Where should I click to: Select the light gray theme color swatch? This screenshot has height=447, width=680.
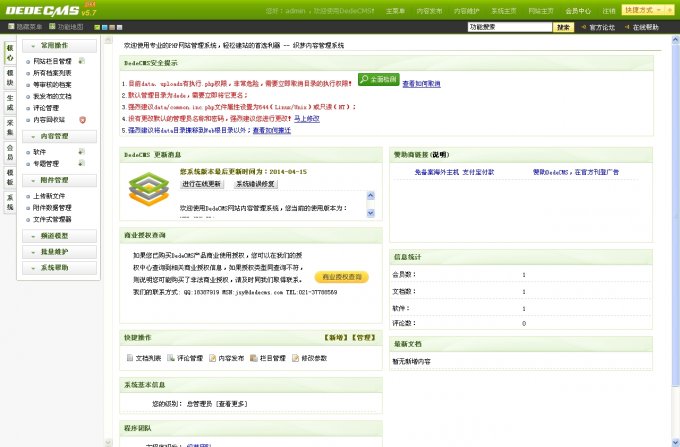point(119,27)
